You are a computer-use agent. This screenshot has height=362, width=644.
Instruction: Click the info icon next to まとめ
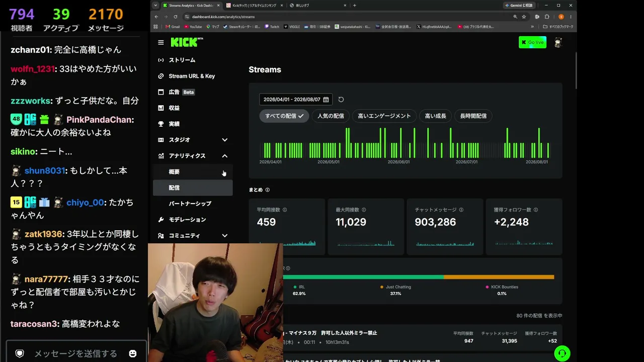[x=267, y=190]
